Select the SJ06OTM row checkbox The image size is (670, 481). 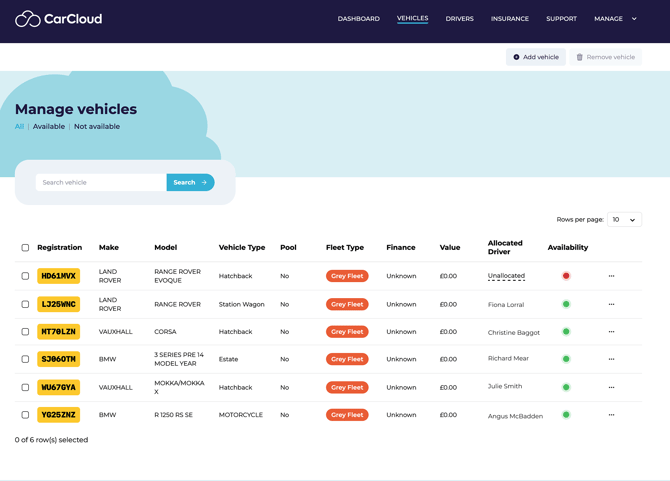[x=25, y=359]
